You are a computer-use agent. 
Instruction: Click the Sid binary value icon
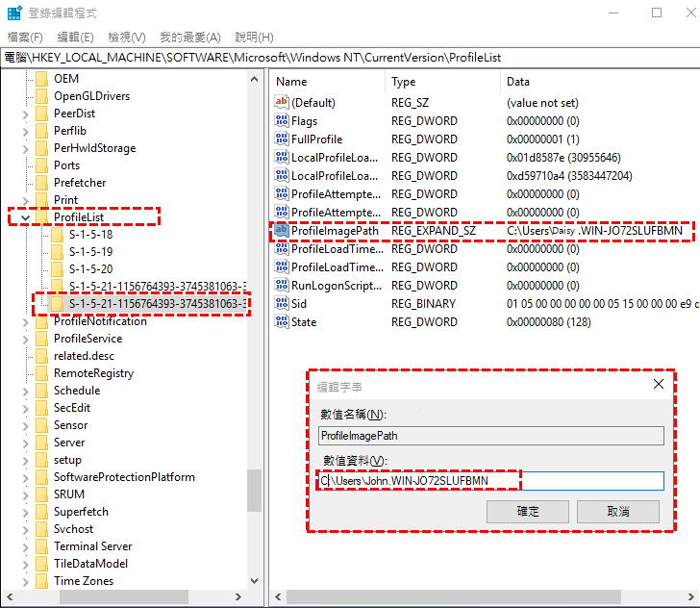[281, 304]
